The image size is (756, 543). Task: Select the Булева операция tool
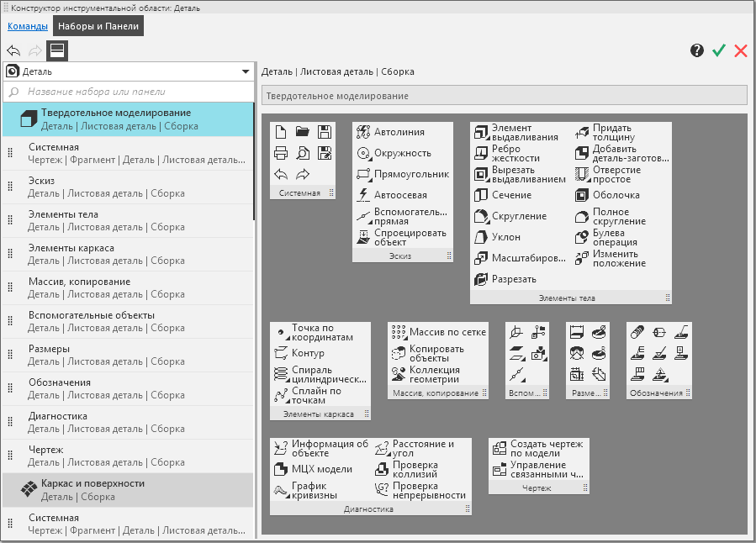coord(583,237)
